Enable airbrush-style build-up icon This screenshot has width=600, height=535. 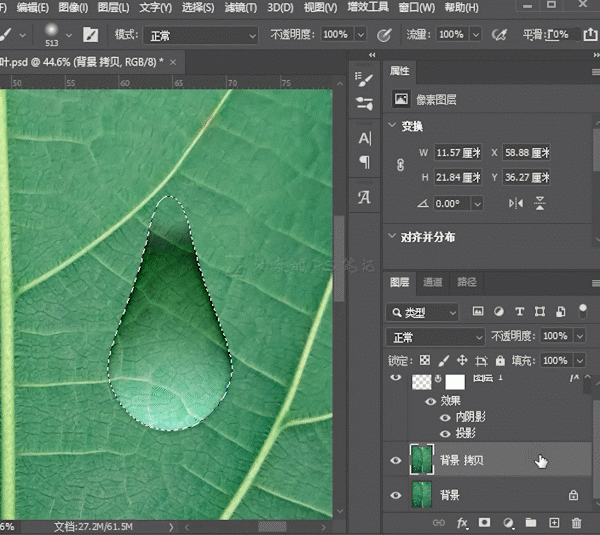click(x=499, y=35)
